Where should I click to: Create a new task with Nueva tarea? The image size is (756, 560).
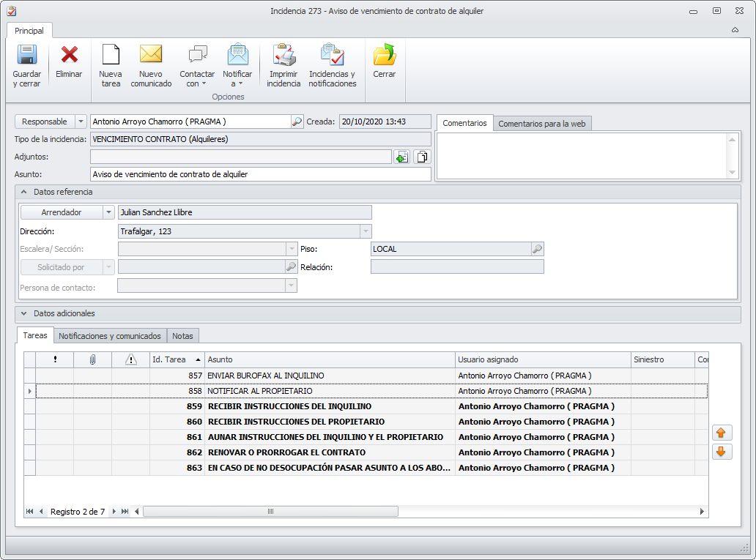coord(111,56)
